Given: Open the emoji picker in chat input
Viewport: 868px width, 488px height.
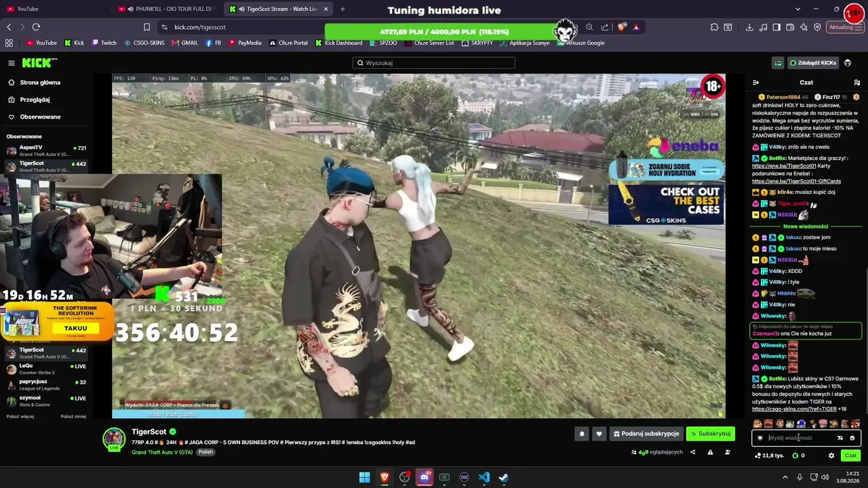Looking at the screenshot, I should pos(852,438).
